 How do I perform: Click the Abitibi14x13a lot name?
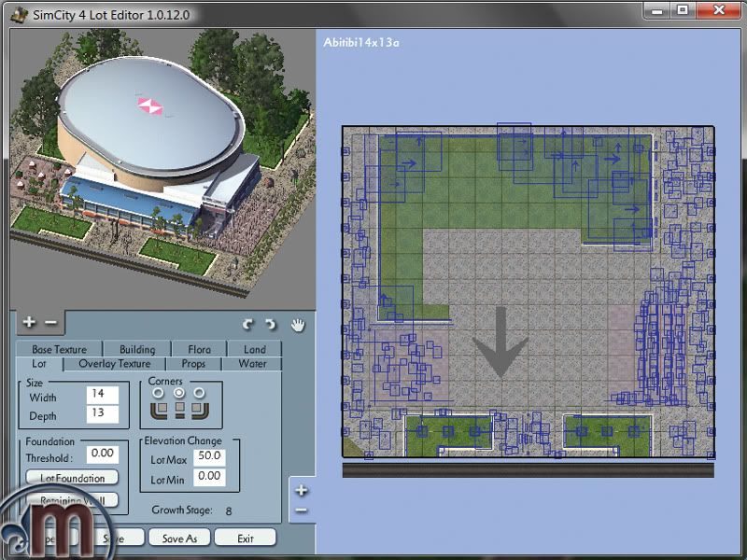[361, 42]
